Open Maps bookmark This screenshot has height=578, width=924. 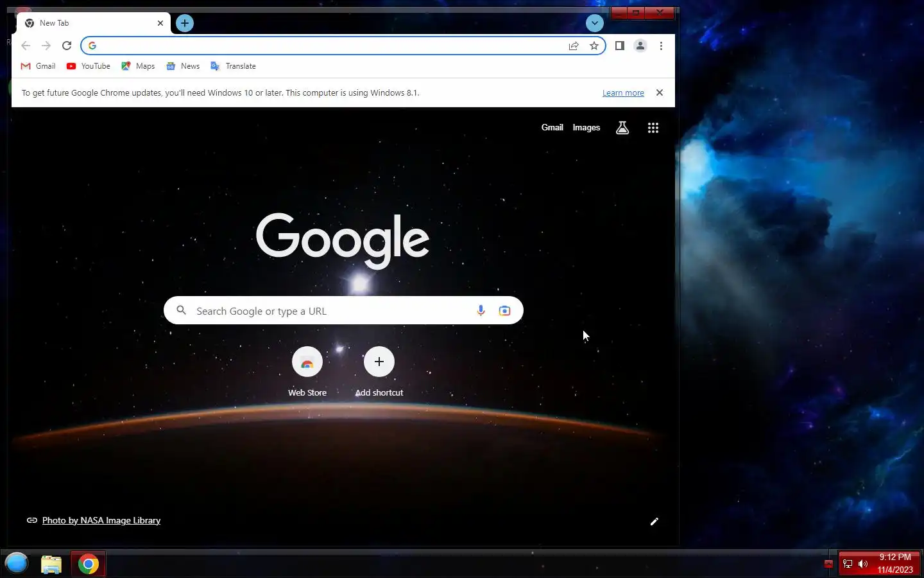tap(138, 66)
